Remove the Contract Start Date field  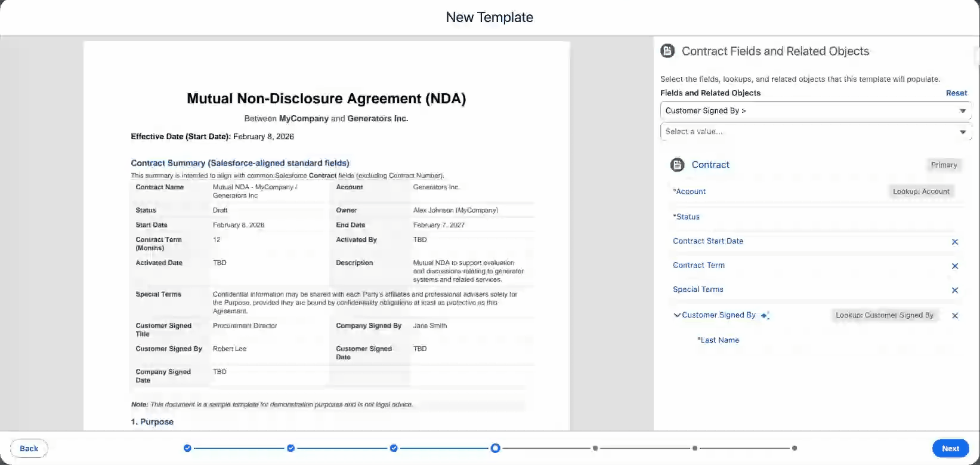(954, 242)
